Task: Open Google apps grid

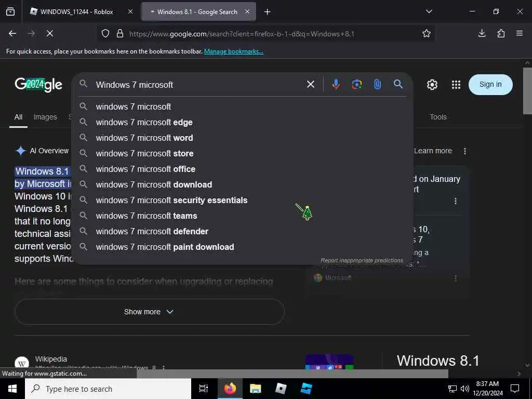Action: (456, 85)
